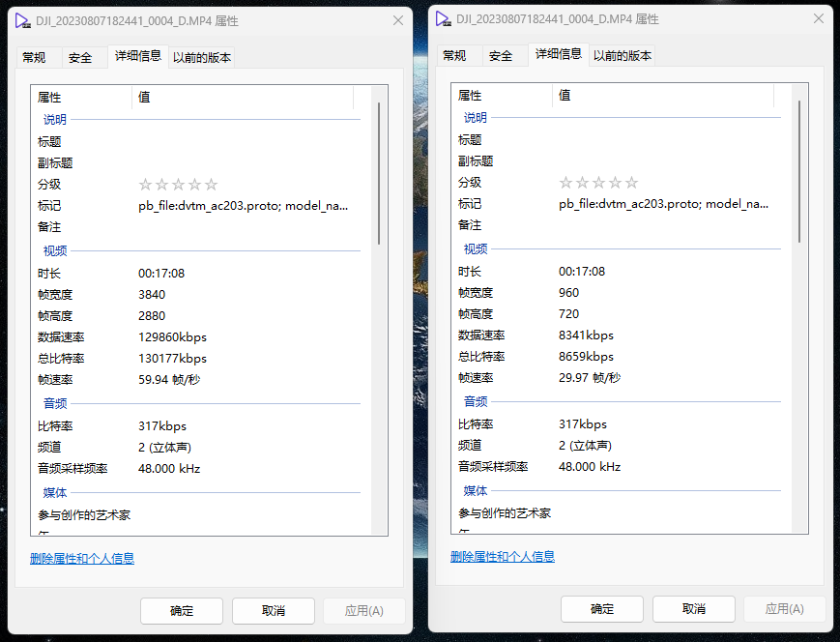
Task: Click 删除属性和个人信息 link in left dialog
Action: pos(82,558)
